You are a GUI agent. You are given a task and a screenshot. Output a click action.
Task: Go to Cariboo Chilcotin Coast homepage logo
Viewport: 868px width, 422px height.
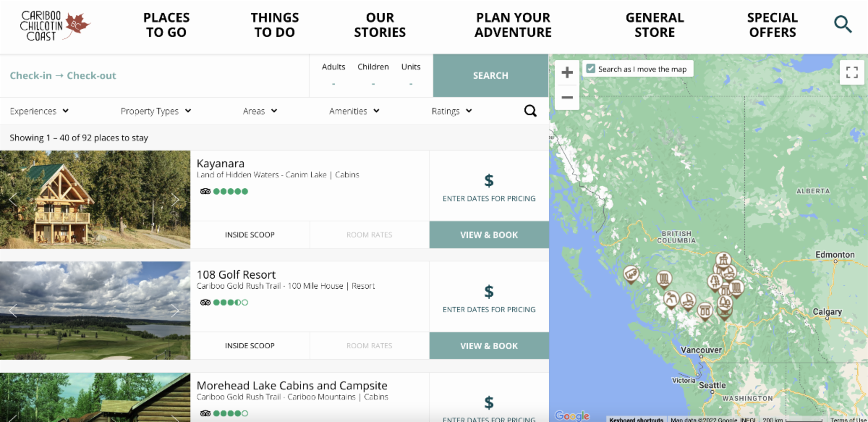(54, 25)
